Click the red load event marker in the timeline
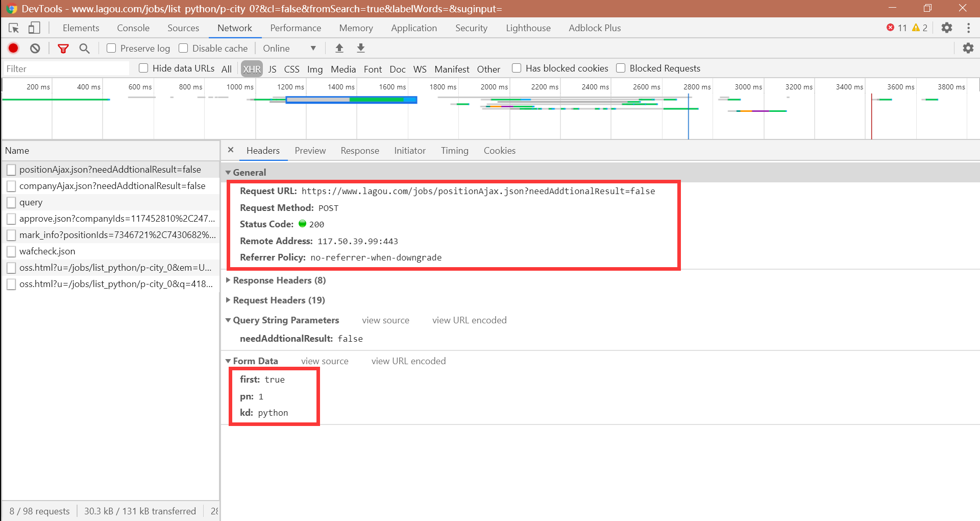The image size is (980, 521). [871, 116]
